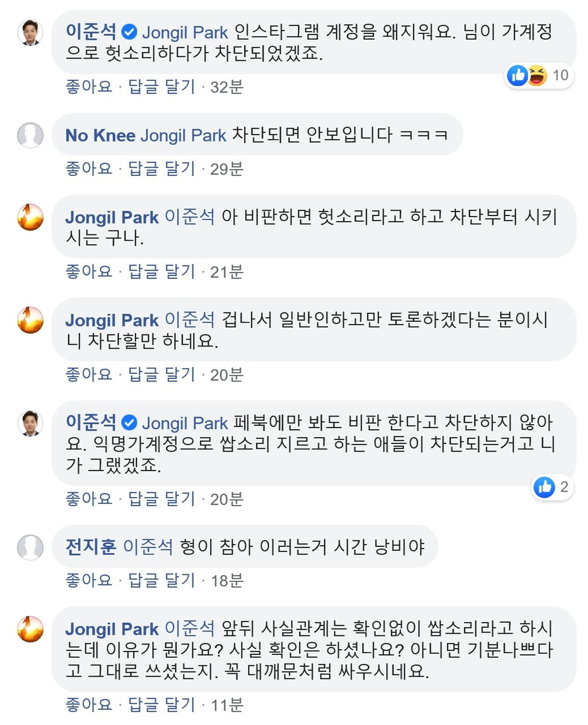Click 전지훈's blank profile avatar
The width and height of the screenshot is (588, 725).
30,547
